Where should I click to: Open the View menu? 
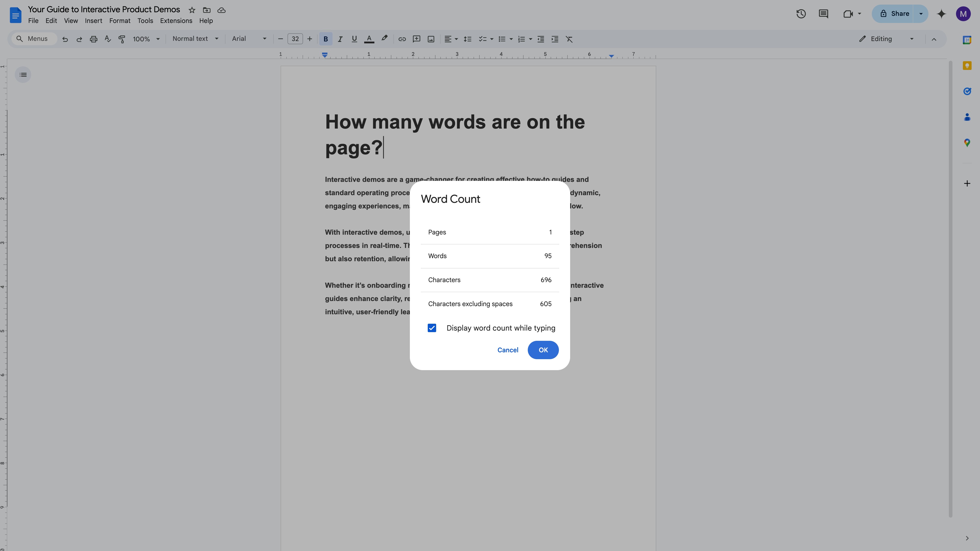[x=71, y=21]
